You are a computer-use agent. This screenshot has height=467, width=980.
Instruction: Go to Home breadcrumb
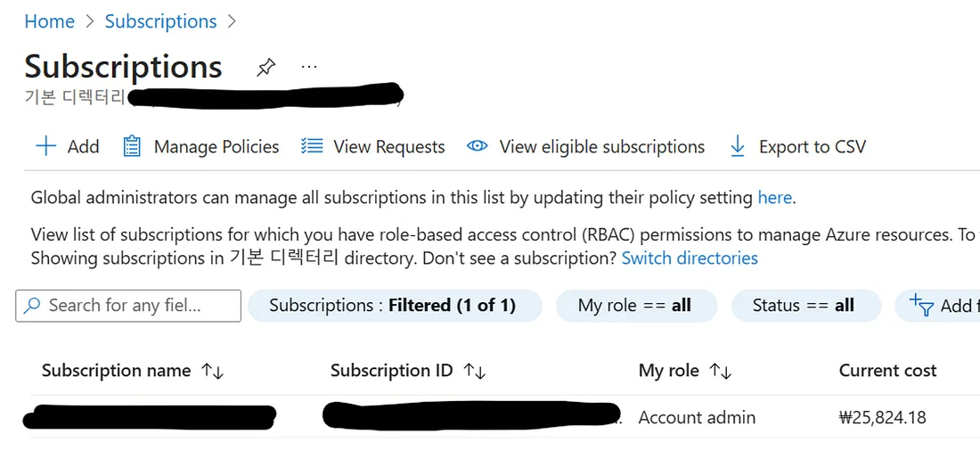coord(49,21)
